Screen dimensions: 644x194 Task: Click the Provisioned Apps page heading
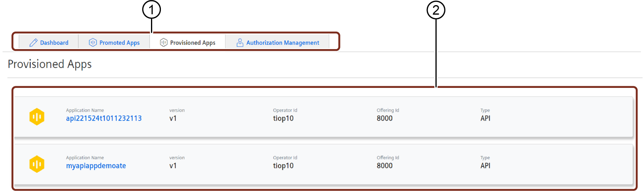tap(50, 64)
